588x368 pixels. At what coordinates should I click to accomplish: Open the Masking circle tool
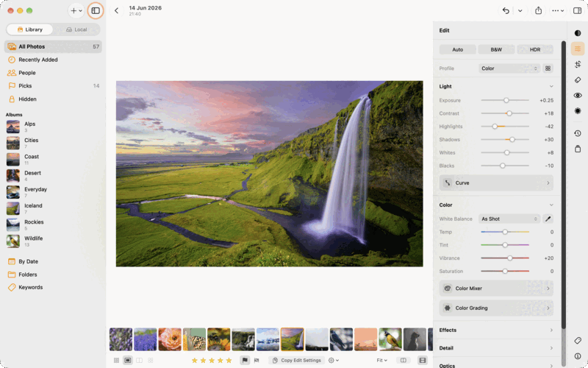[578, 111]
